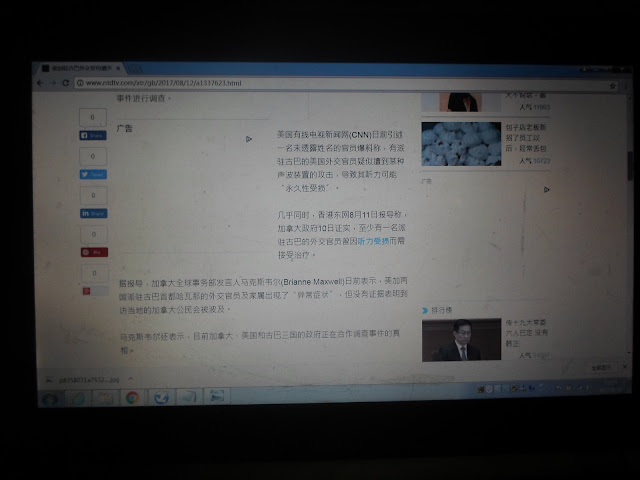Select the paragraph beginning 美国有线电视新闻网(CNN)
Screen dimensions: 640x480
(x=341, y=161)
